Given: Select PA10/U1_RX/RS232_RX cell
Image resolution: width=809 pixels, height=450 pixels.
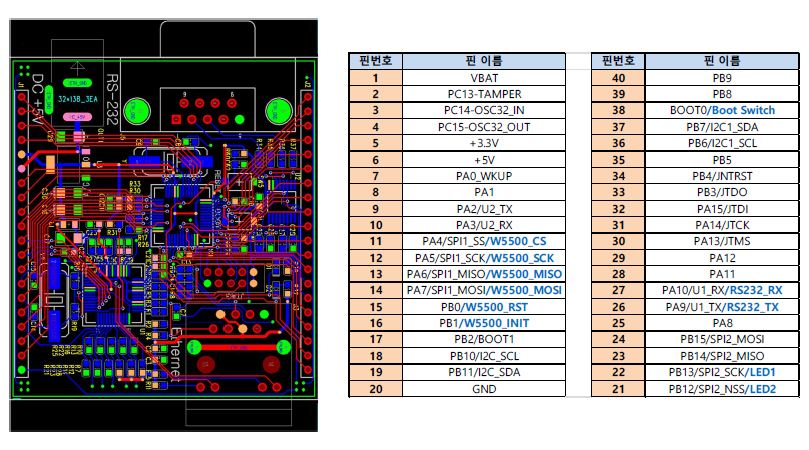Looking at the screenshot, I should [722, 290].
